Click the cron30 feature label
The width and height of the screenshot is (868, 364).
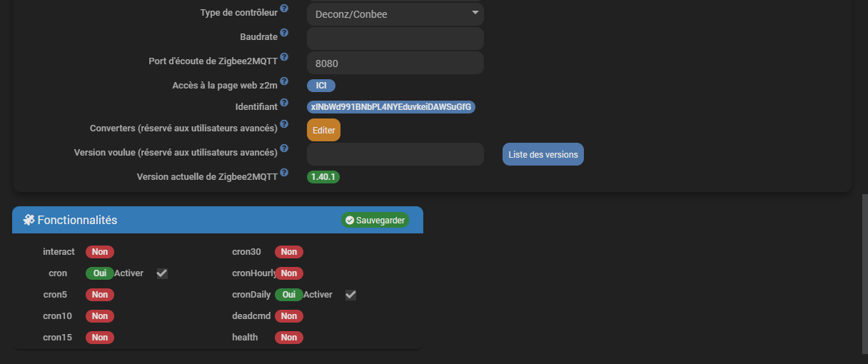[x=246, y=252]
